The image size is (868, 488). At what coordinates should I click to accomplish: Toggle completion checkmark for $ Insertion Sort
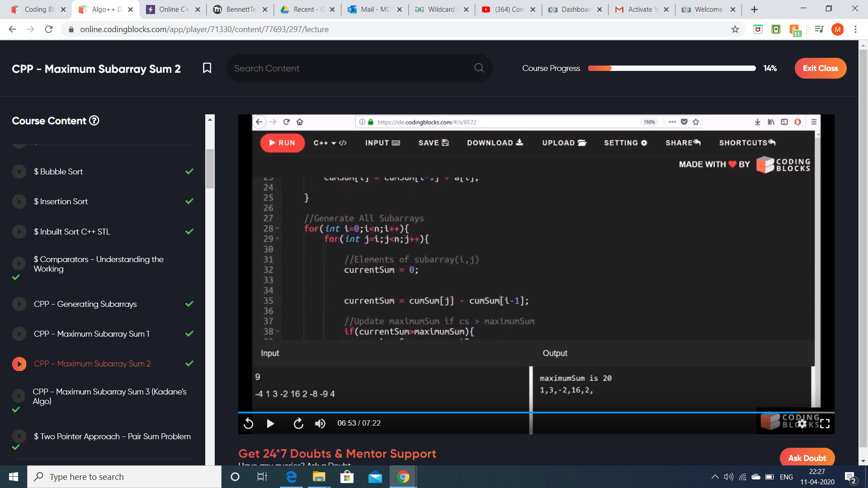coord(189,202)
